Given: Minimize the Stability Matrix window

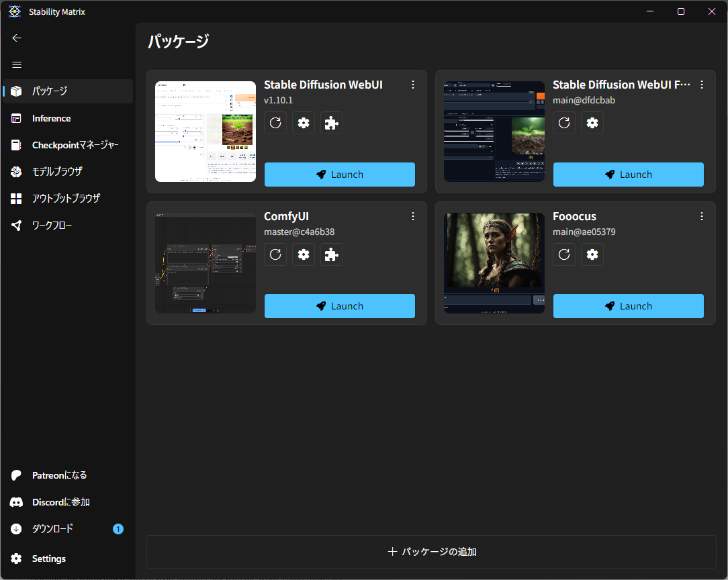Looking at the screenshot, I should tap(650, 11).
